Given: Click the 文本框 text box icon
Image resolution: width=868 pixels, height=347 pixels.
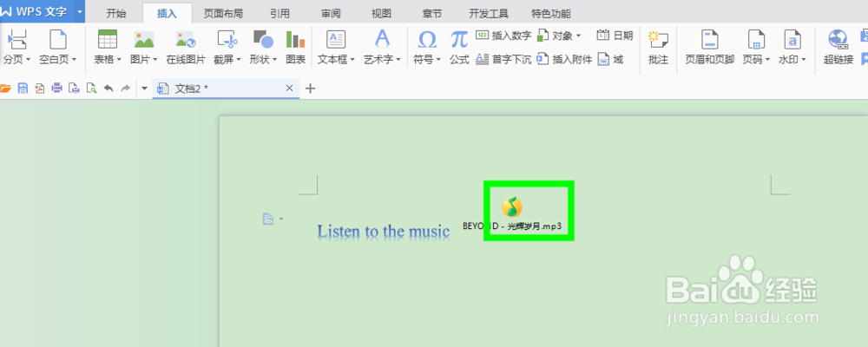Looking at the screenshot, I should pyautogui.click(x=336, y=40).
